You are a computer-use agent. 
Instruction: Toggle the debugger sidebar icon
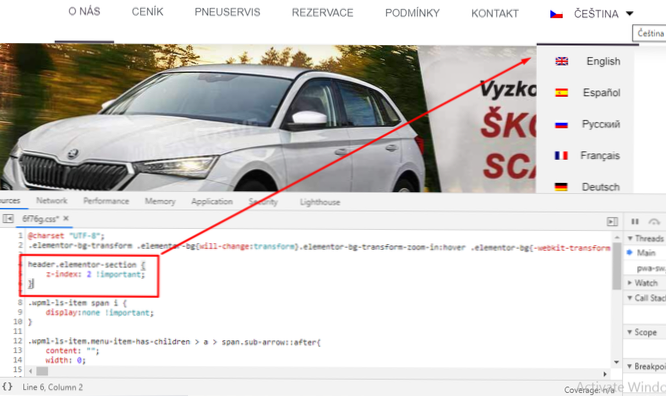point(612,221)
